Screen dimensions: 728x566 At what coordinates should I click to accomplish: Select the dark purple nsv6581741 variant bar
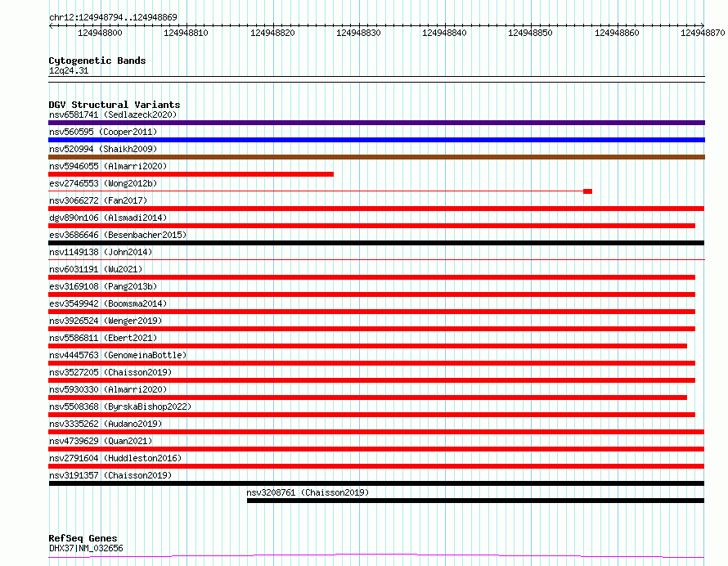[376, 123]
